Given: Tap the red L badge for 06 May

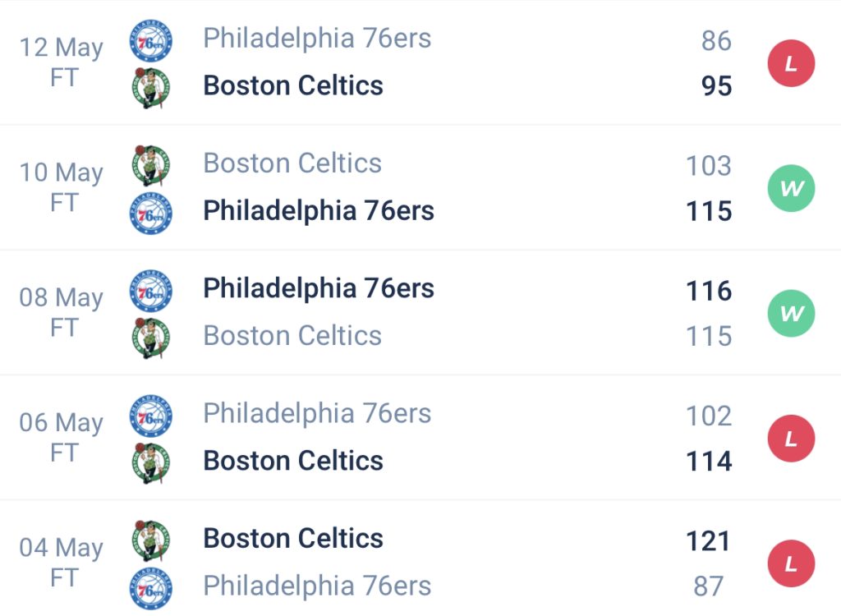Looking at the screenshot, I should tap(791, 439).
